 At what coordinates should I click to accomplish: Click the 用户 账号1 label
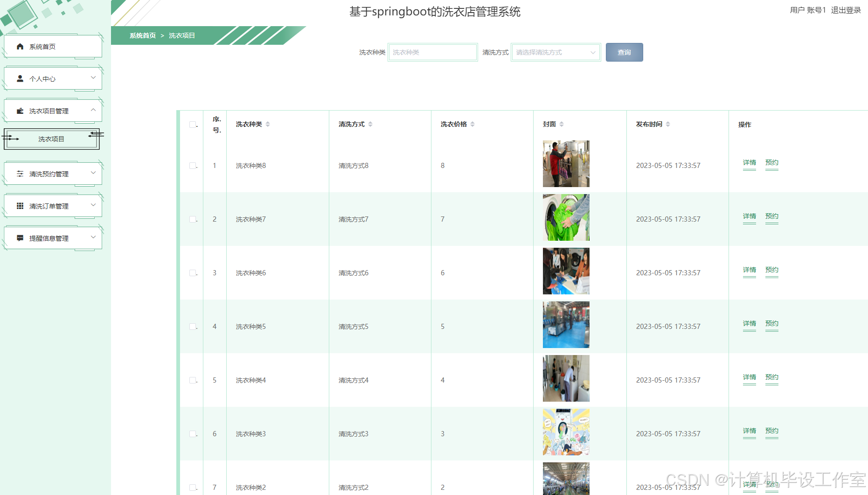tap(808, 10)
